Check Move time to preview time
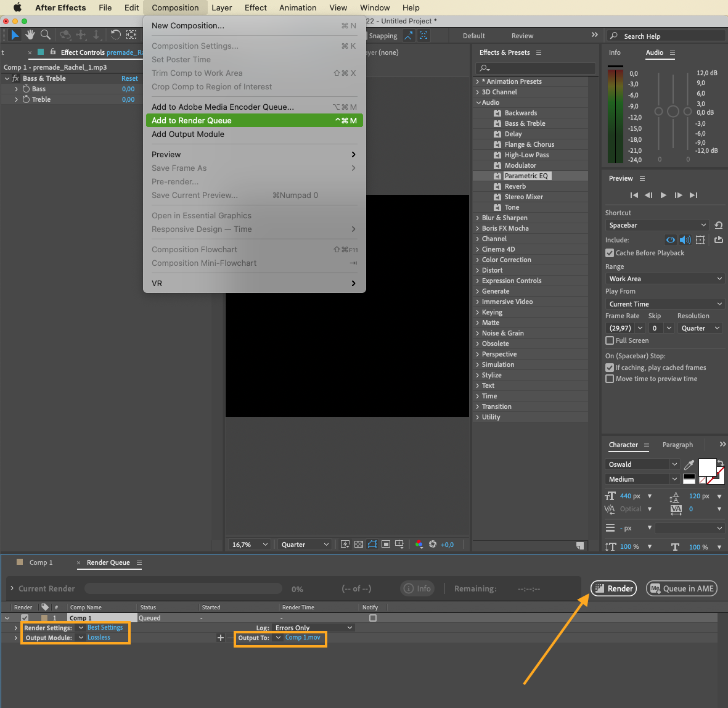Image resolution: width=728 pixels, height=708 pixels. tap(610, 379)
